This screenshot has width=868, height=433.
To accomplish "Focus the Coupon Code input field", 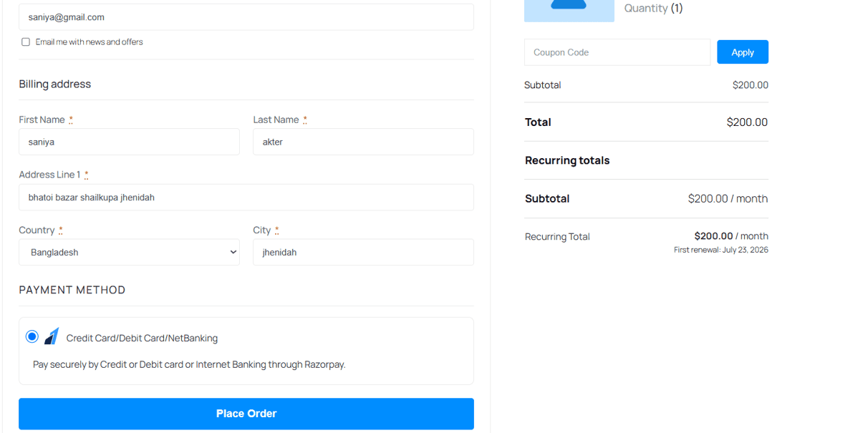I will pyautogui.click(x=617, y=52).
